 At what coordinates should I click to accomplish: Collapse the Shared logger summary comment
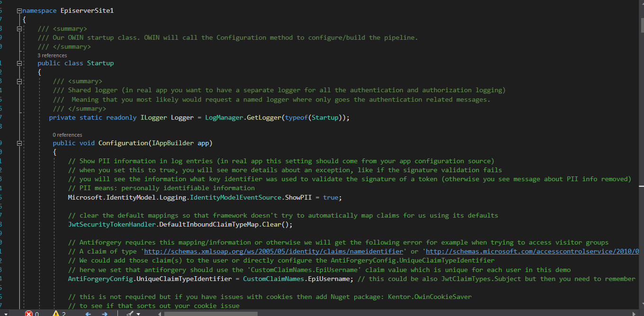(19, 81)
